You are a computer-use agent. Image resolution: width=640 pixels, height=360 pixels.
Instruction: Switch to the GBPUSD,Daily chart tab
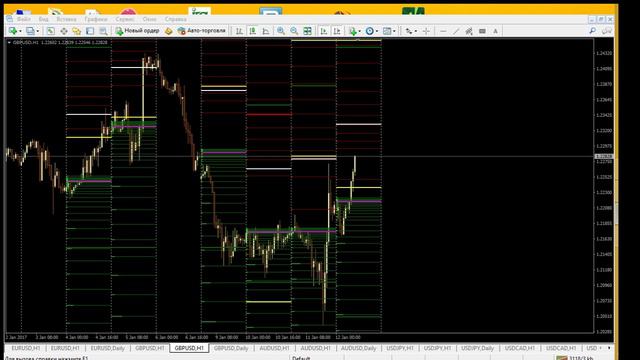click(231, 348)
